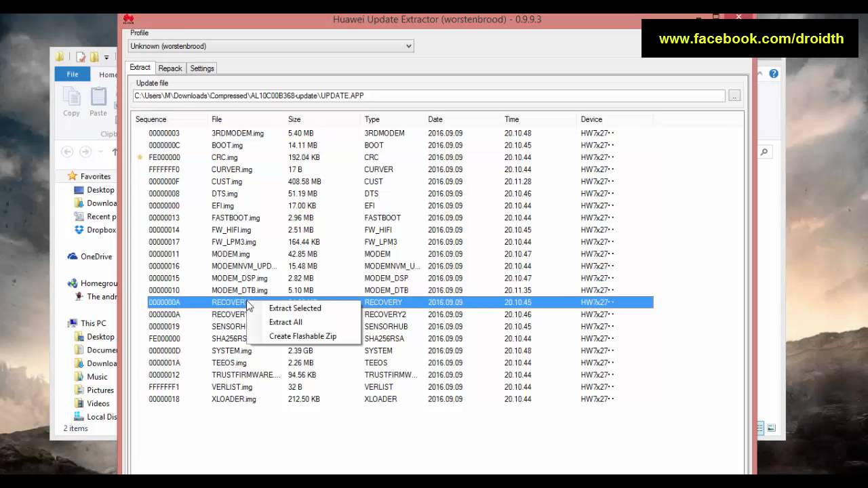
Task: Click the Huawei logo in the title bar
Action: [128, 19]
